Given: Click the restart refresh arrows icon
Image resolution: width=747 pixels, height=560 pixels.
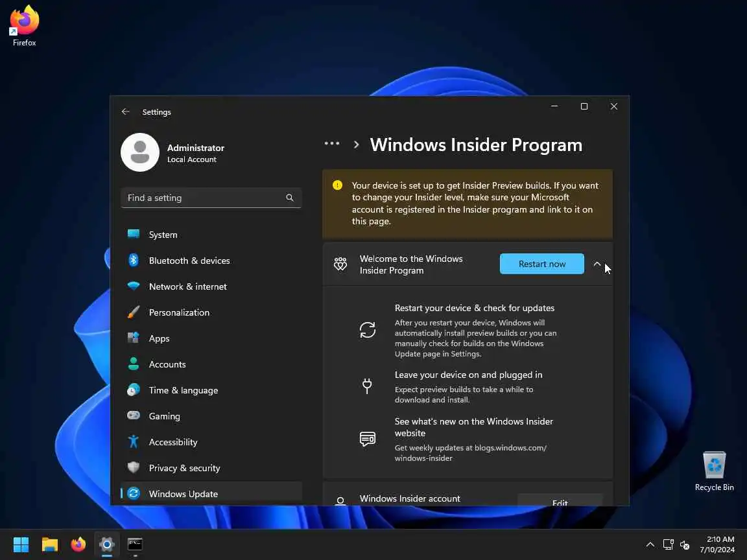Looking at the screenshot, I should click(367, 330).
